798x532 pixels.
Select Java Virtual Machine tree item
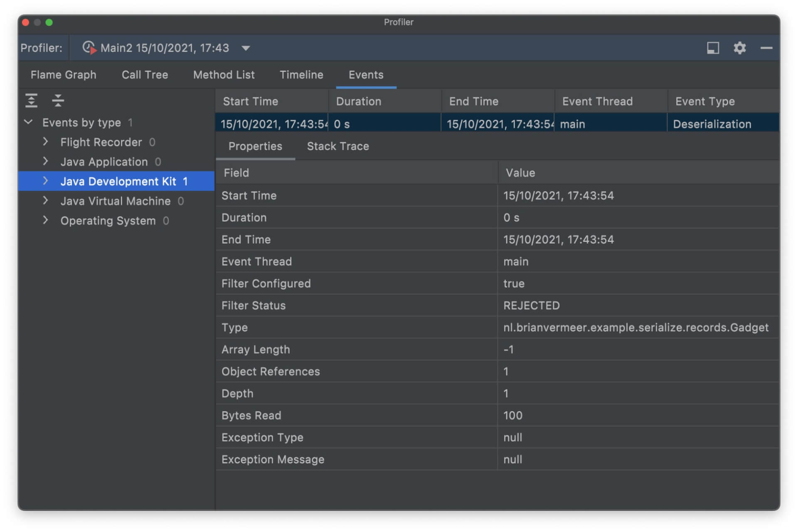click(x=116, y=201)
